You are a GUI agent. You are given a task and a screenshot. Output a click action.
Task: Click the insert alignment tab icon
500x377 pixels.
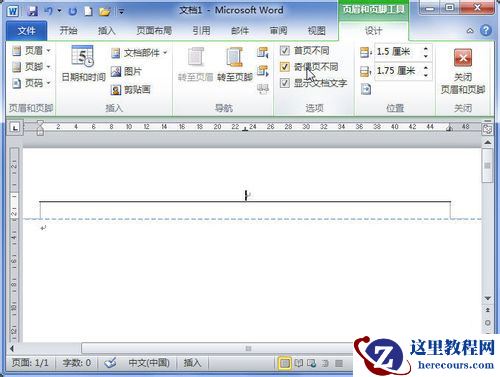366,89
